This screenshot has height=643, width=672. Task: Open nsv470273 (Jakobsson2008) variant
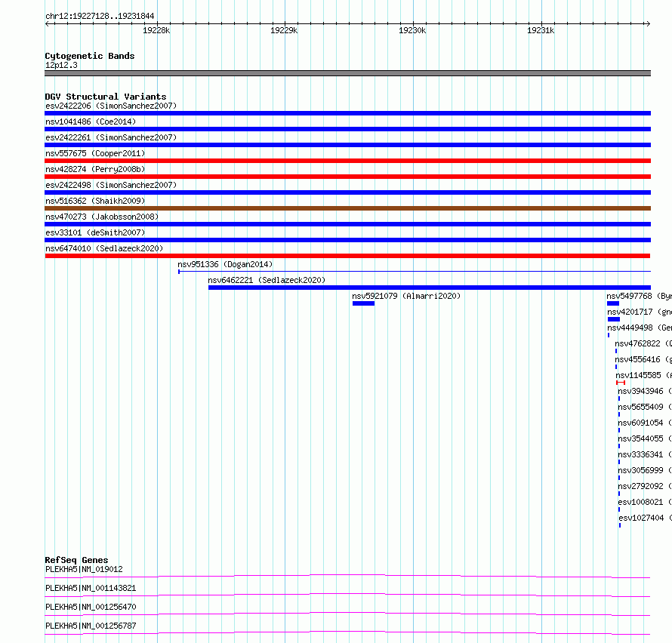pos(102,217)
